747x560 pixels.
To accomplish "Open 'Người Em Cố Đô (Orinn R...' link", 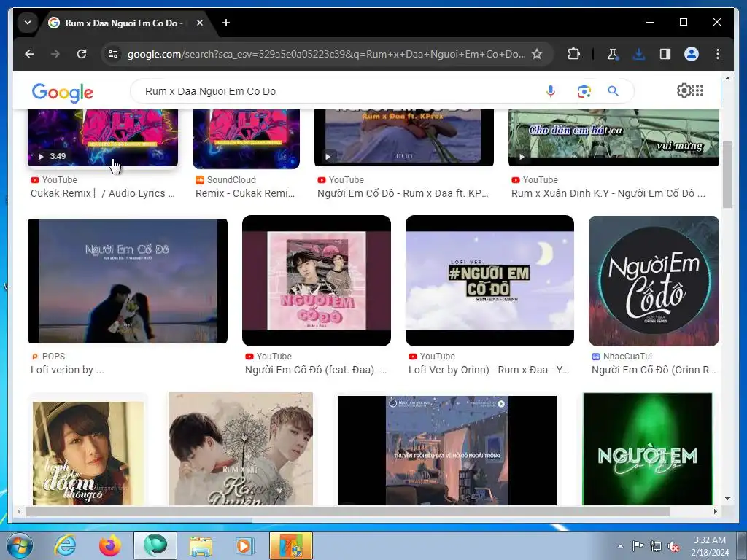I will [x=654, y=370].
